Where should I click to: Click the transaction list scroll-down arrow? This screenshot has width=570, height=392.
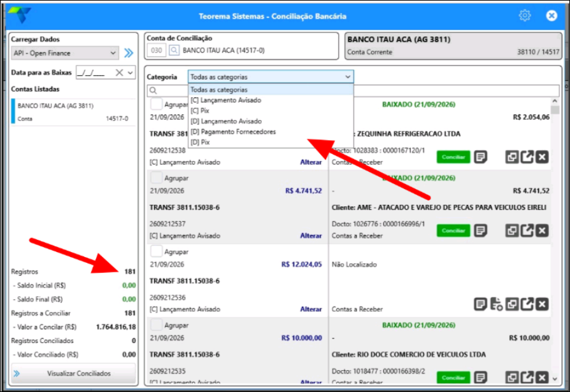click(555, 379)
